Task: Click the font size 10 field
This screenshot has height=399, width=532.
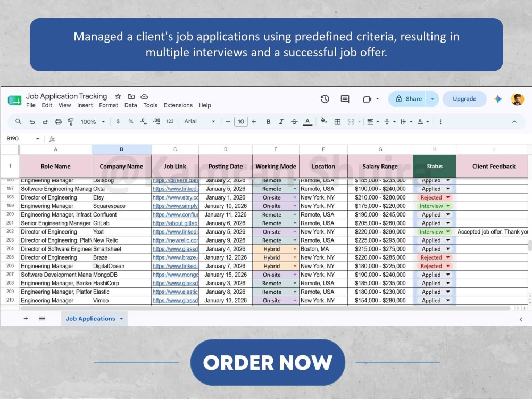Action: pyautogui.click(x=241, y=122)
